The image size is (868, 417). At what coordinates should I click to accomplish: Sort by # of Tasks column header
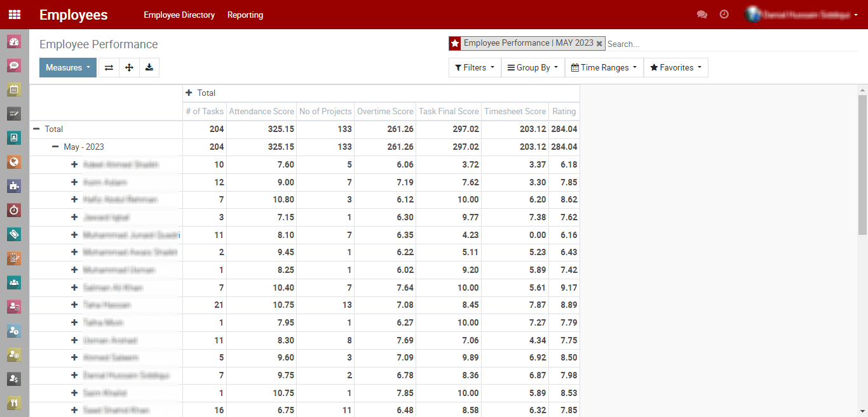pos(205,111)
